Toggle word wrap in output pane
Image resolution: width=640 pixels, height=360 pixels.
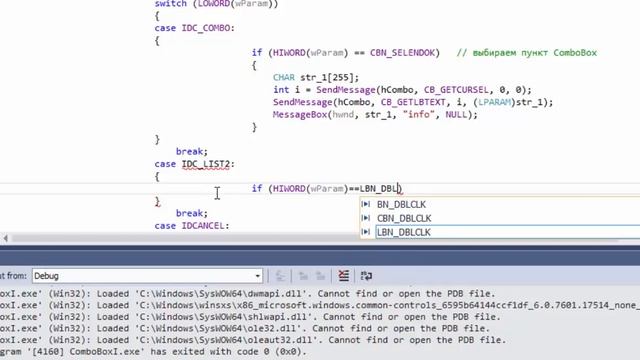tap(366, 276)
